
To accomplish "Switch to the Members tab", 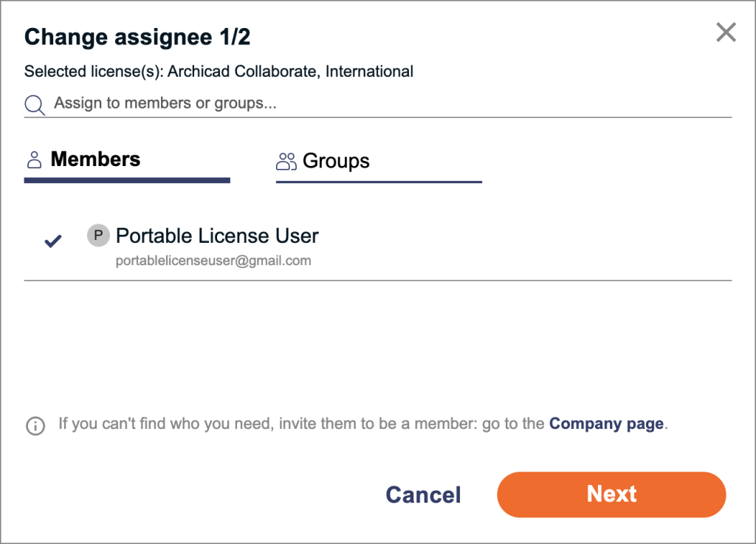I will point(95,159).
